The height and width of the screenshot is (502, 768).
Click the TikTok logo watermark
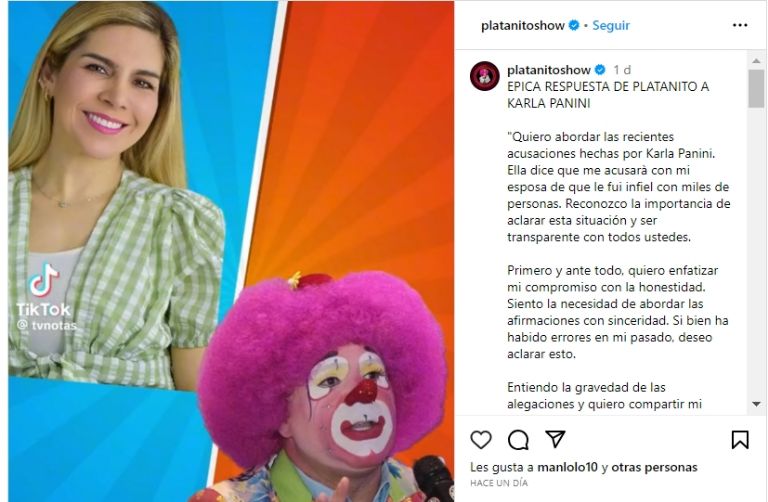[44, 280]
